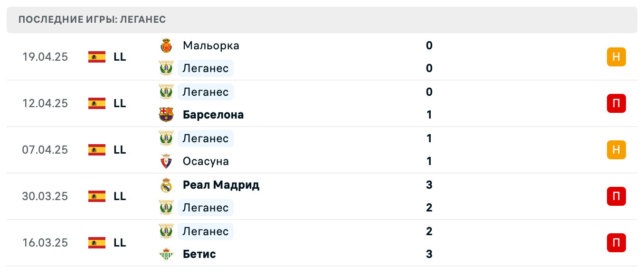The height and width of the screenshot is (275, 644).
Task: Click the ПОСЛЕДНИЕ ИГРЫ: ЛЕГАНЕС header
Action: coord(92,19)
